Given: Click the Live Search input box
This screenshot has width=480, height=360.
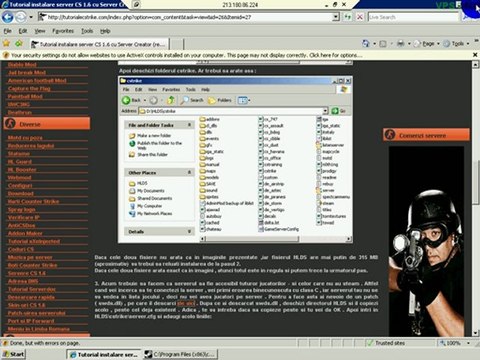Looking at the screenshot, I should pos(413,17).
